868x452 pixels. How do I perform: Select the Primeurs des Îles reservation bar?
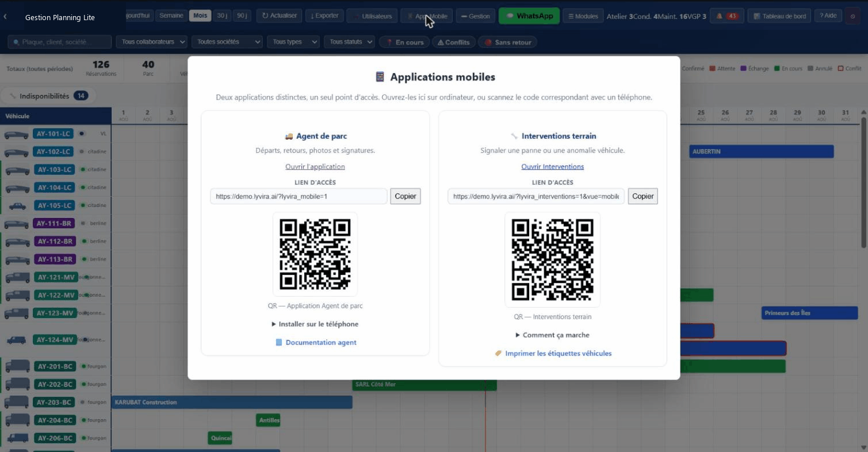[810, 313]
